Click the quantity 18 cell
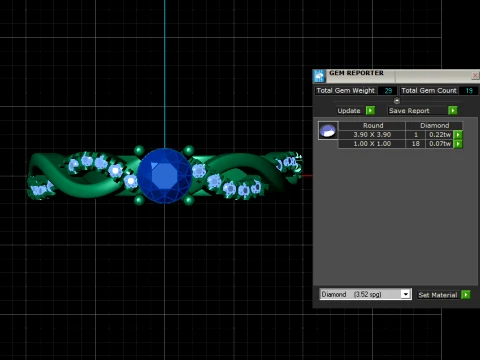480x360 pixels. [416, 144]
